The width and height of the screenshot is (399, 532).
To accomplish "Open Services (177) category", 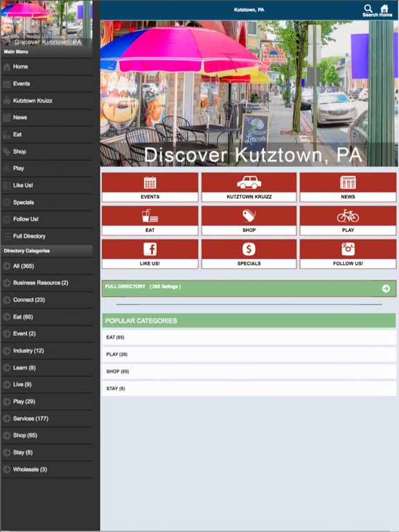I will (x=46, y=418).
